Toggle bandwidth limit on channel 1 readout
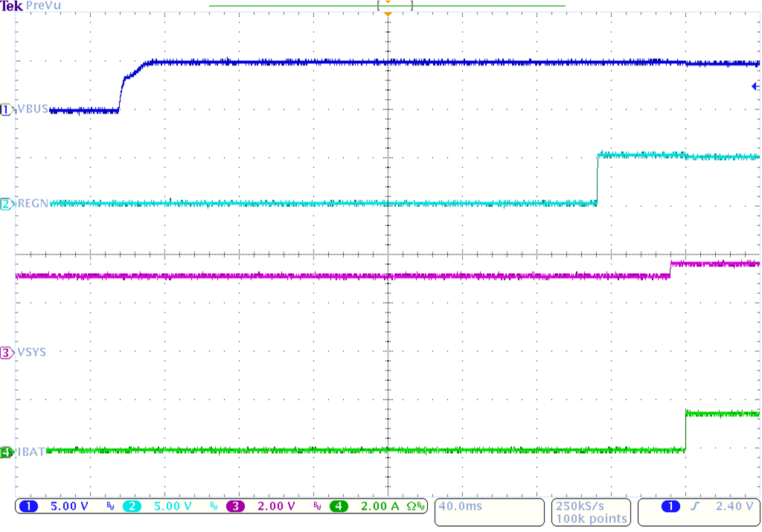Viewport: 762px width, 532px height. pyautogui.click(x=110, y=506)
